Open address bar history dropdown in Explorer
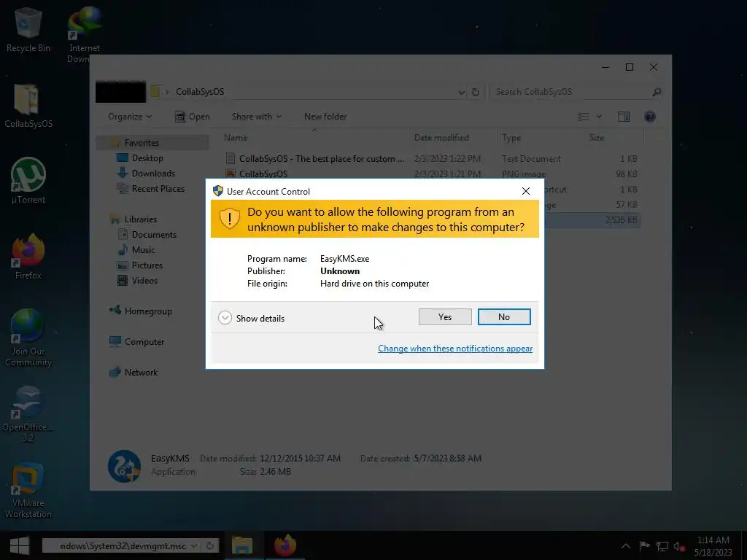This screenshot has height=560, width=747. click(461, 93)
